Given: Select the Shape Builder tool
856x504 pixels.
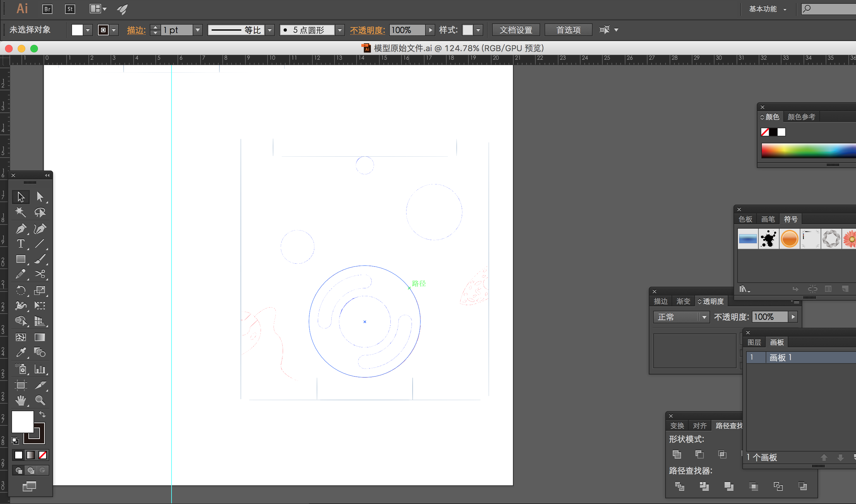Looking at the screenshot, I should tap(21, 321).
